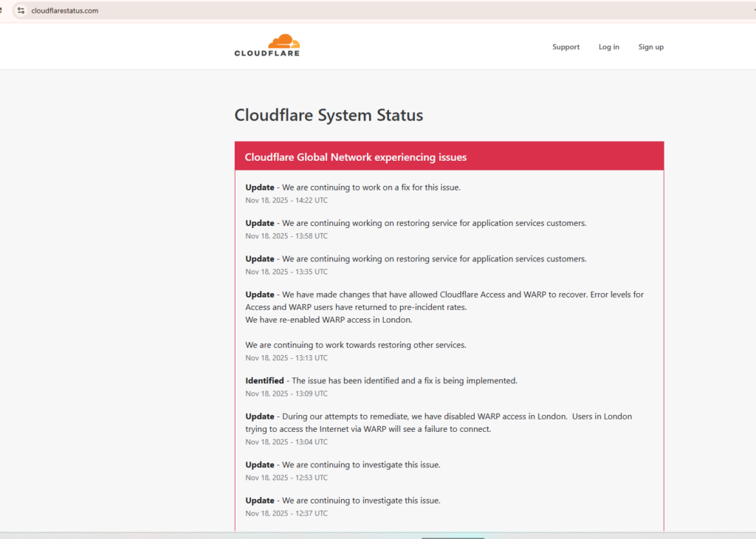The height and width of the screenshot is (539, 756).
Task: Click the orange Cloudflare cloud logo
Action: [x=283, y=41]
